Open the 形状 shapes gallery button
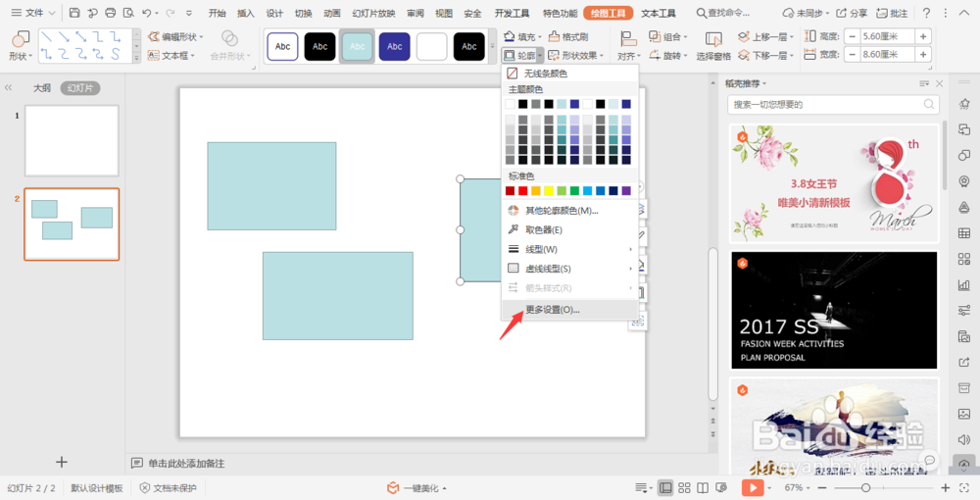The width and height of the screenshot is (980, 500). tap(20, 47)
